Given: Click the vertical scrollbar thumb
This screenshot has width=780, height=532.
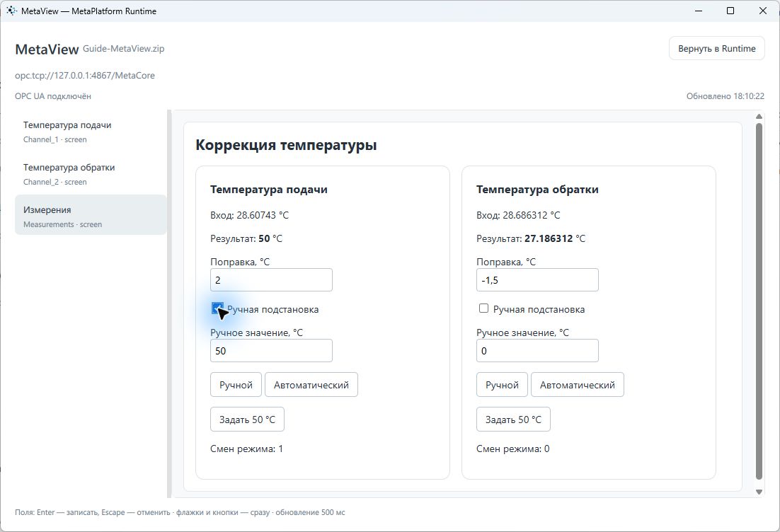Looking at the screenshot, I should [759, 301].
